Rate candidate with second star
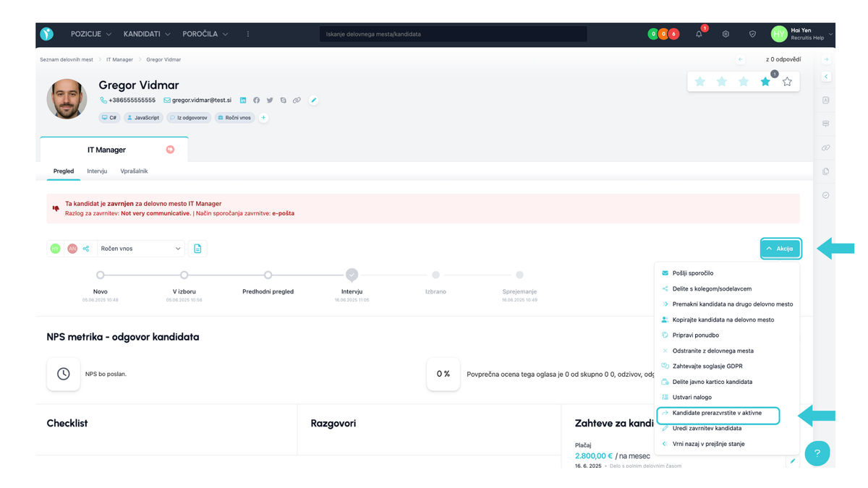Viewport: 868px width, 488px height. point(722,82)
